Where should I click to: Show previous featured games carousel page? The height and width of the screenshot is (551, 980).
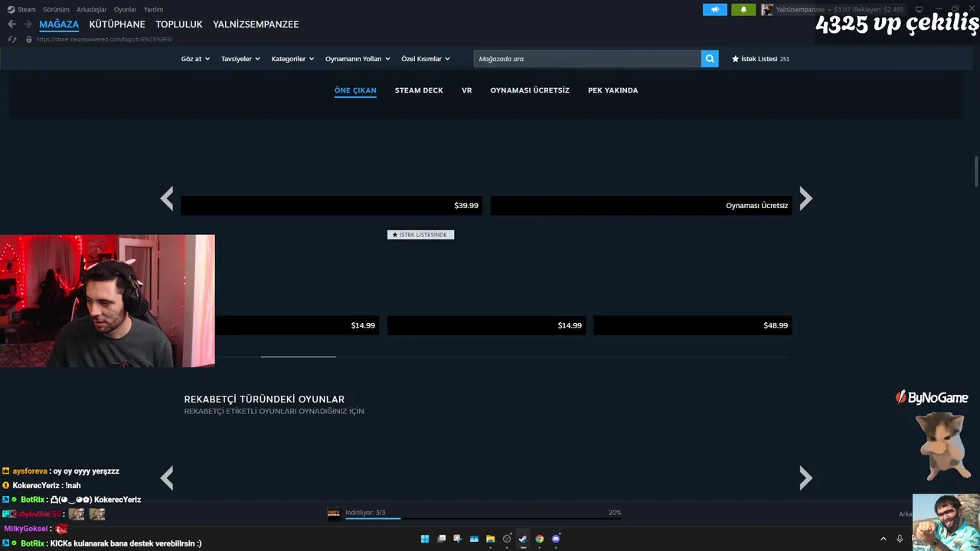tap(167, 198)
